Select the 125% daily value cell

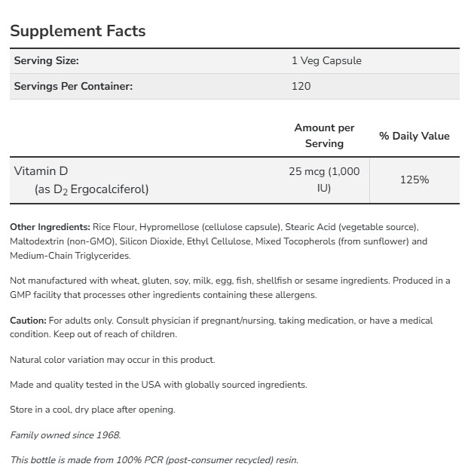(414, 180)
